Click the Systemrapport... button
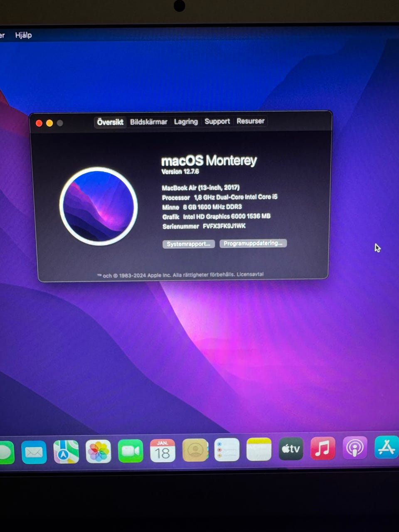 click(188, 244)
